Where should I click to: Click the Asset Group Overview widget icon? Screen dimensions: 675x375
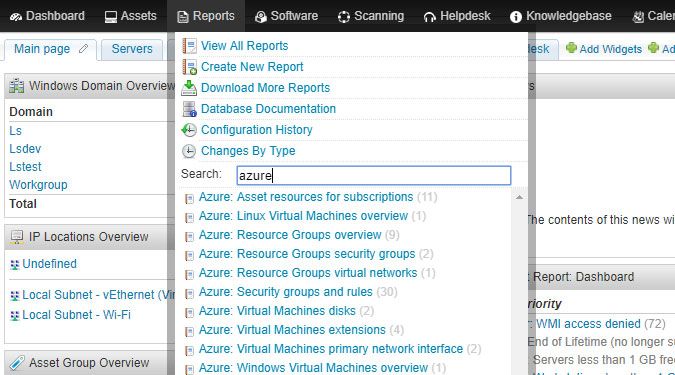pyautogui.click(x=17, y=363)
